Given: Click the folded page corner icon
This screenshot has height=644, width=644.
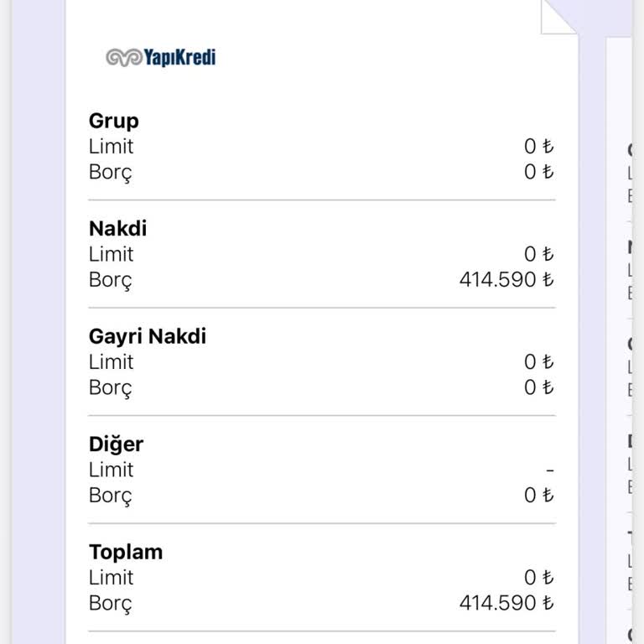Looking at the screenshot, I should [559, 17].
